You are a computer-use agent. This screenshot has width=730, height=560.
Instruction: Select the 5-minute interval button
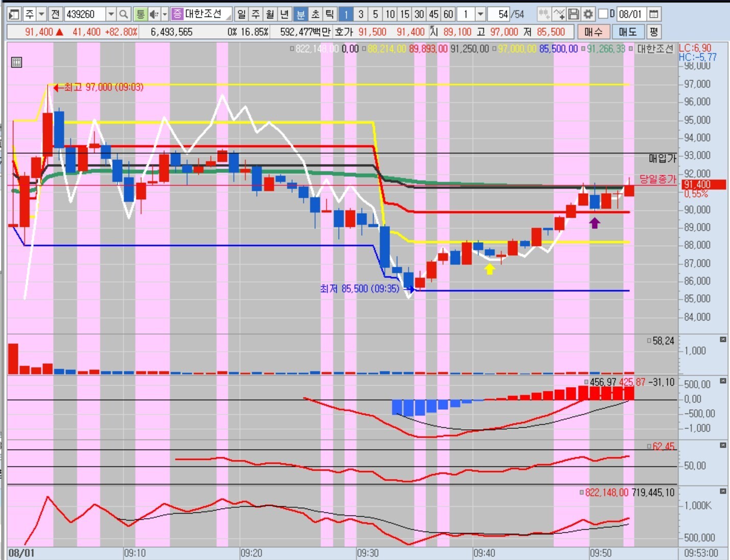375,14
